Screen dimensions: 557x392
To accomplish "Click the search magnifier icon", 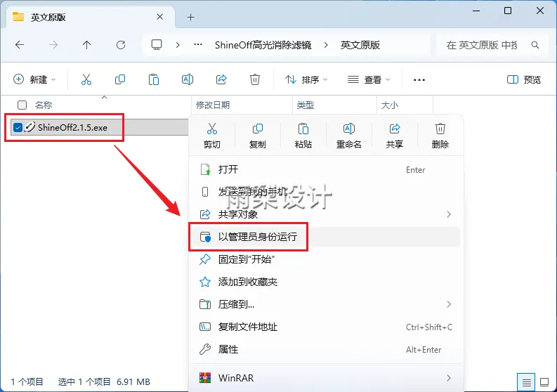I will click(535, 45).
